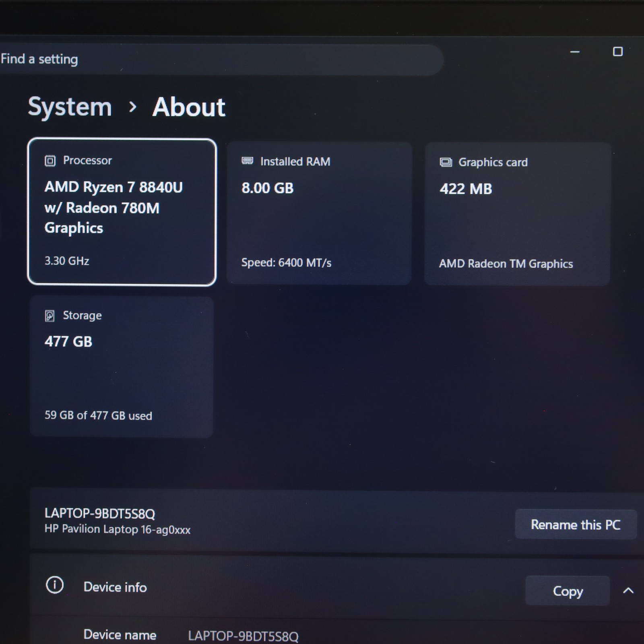Viewport: 644px width, 644px height.
Task: Click the Storage drive icon
Action: (50, 316)
